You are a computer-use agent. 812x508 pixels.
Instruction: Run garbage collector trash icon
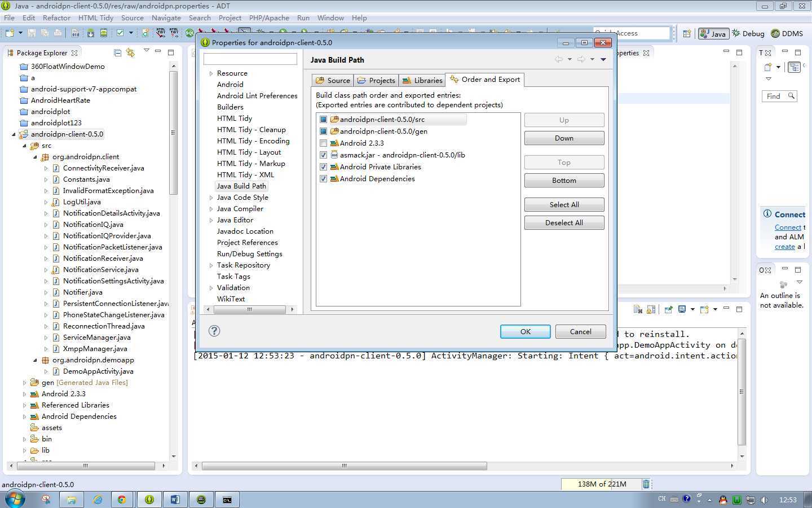point(646,484)
